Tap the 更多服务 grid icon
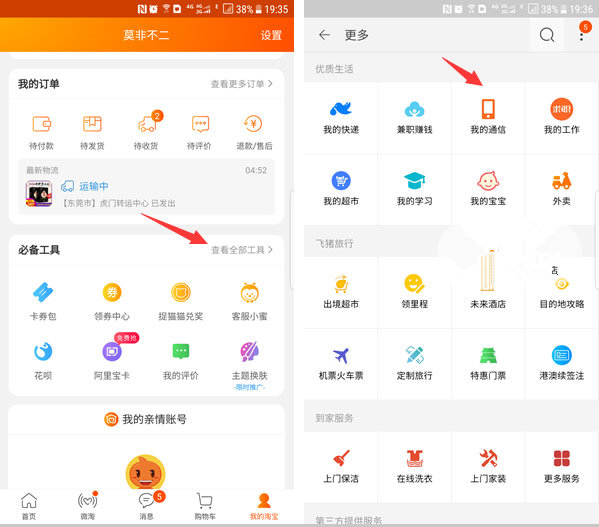This screenshot has height=527, width=599. click(562, 458)
